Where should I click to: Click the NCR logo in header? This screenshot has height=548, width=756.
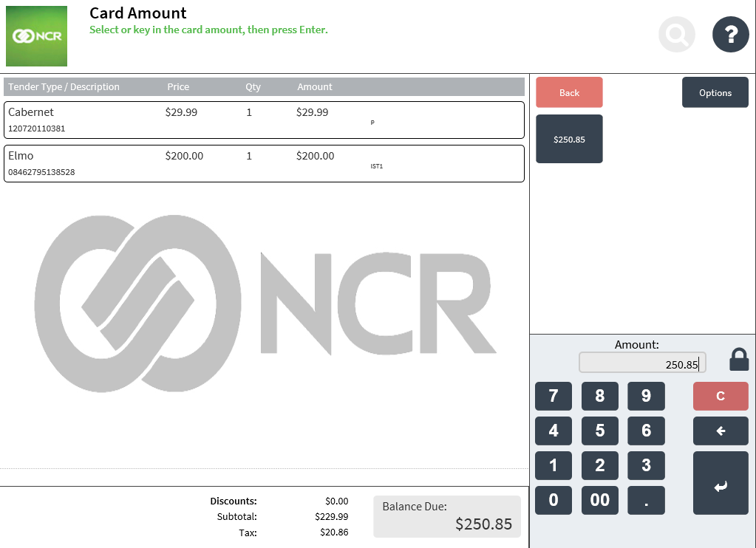click(x=37, y=36)
